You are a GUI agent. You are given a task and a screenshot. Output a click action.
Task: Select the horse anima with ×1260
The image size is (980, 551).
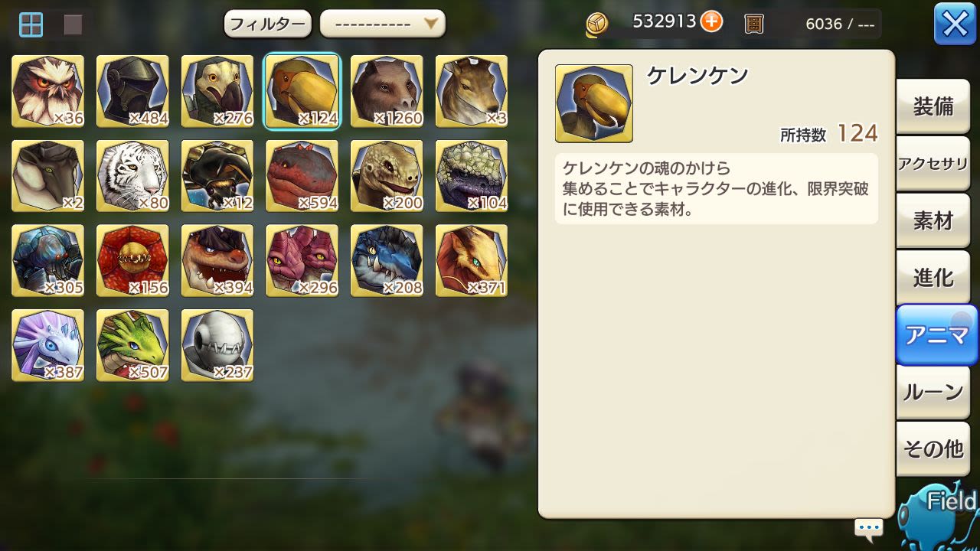pos(387,91)
